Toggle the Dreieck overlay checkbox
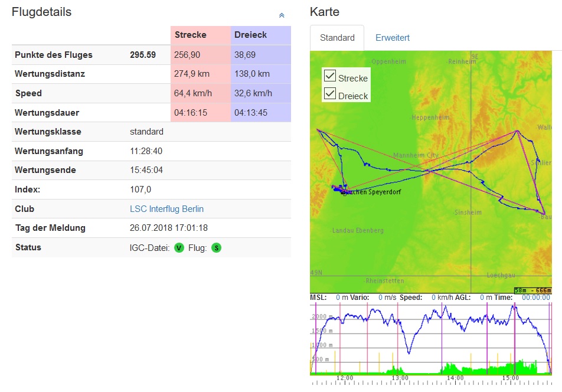This screenshot has height=392, width=562. 331,93
